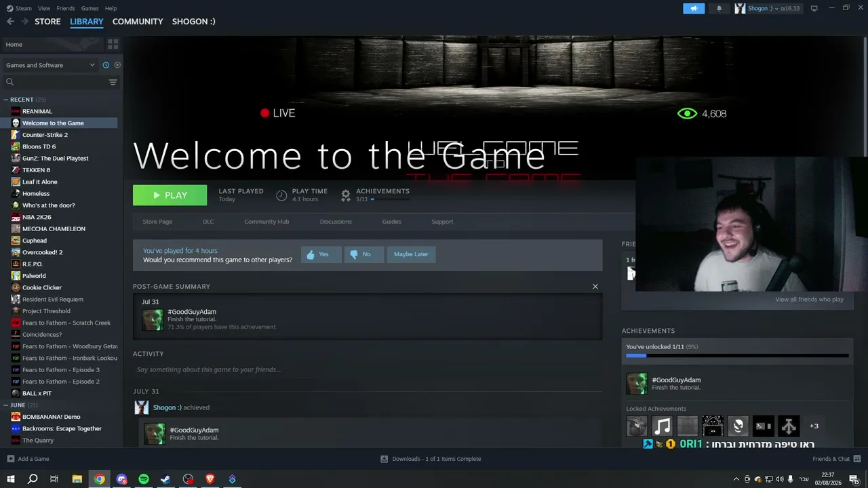
Task: Open the collections grid view icon
Action: click(113, 44)
